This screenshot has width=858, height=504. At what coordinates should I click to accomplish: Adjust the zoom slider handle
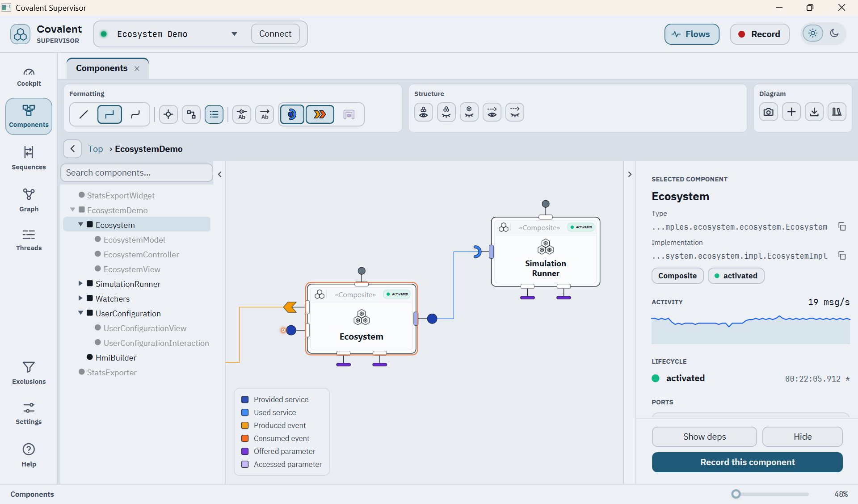(736, 494)
